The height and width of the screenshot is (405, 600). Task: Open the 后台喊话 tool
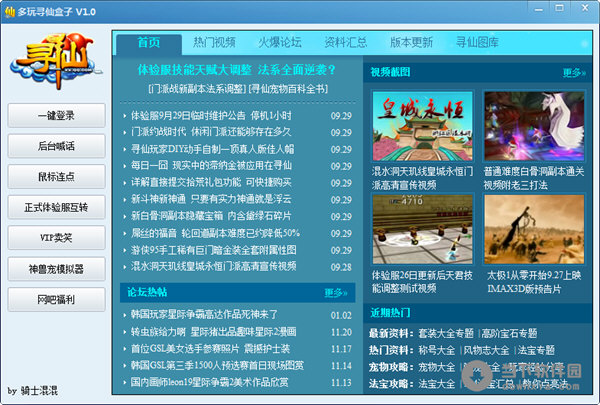[x=56, y=146]
